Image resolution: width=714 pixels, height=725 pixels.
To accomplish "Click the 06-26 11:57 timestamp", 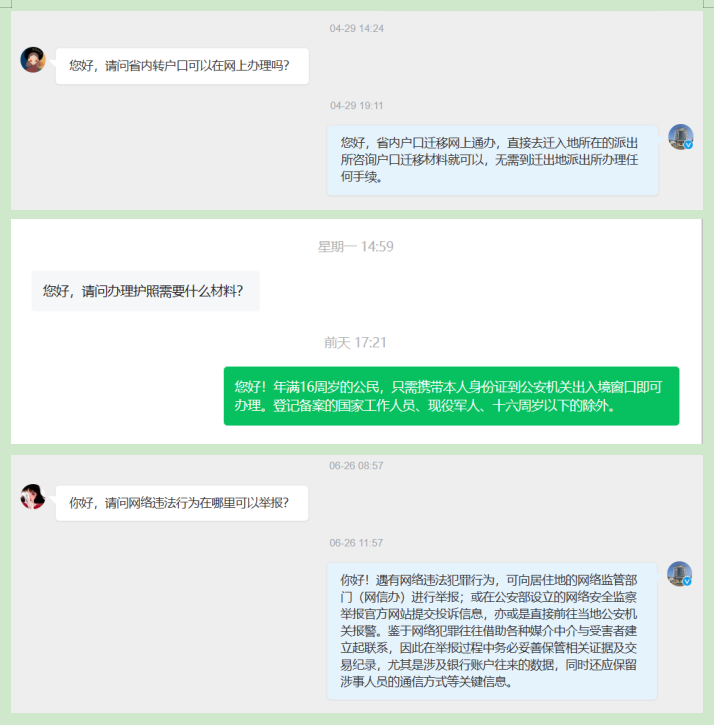I will 356,543.
